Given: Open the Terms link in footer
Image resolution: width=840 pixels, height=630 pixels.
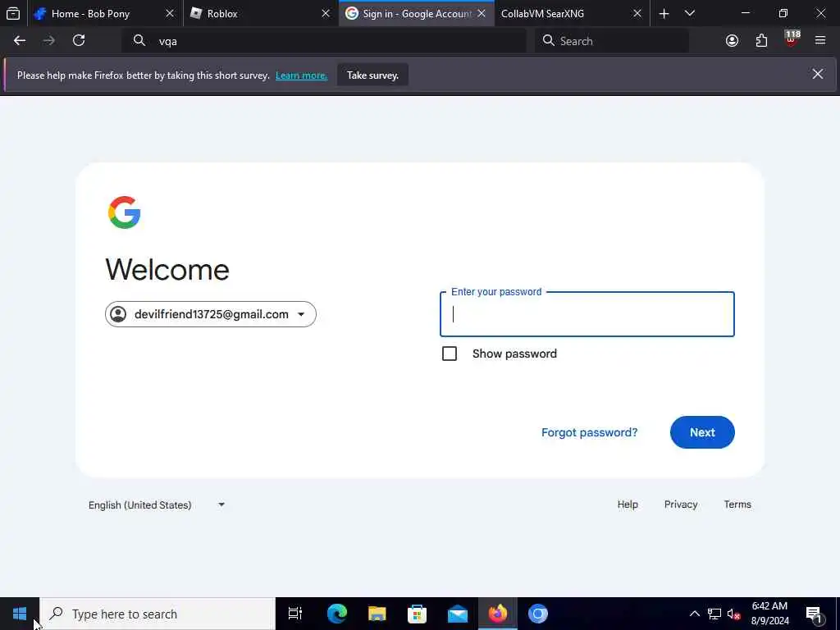Looking at the screenshot, I should (737, 504).
